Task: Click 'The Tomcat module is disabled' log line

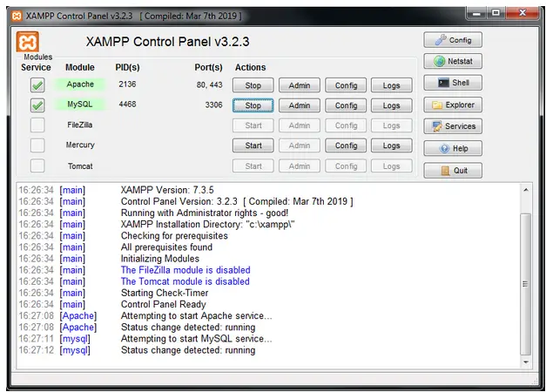Action: tap(185, 281)
